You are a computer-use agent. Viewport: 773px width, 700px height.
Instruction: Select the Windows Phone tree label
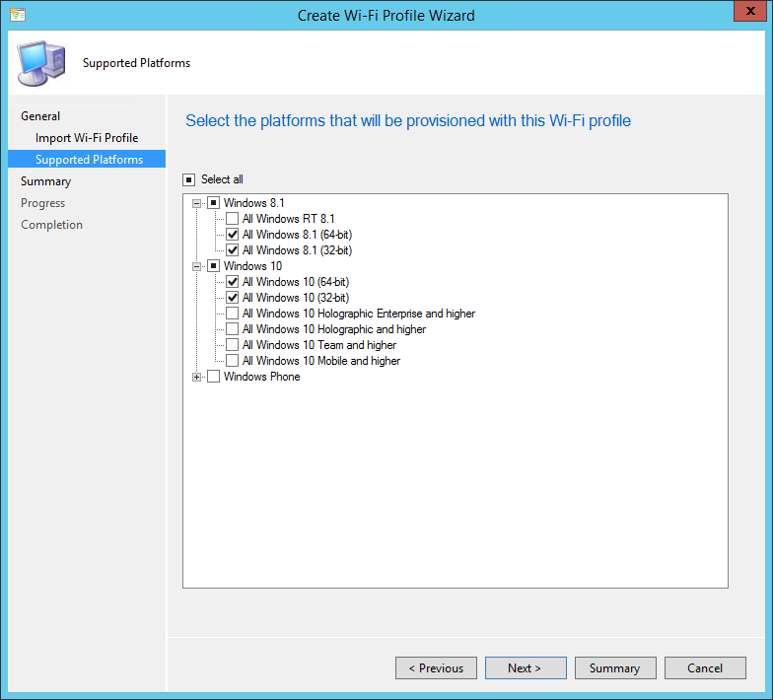(x=262, y=377)
